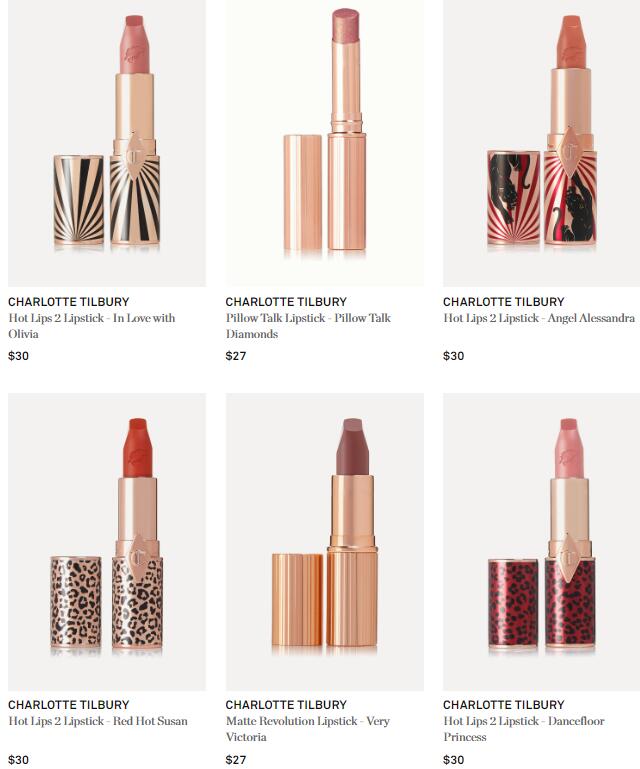Click Hot Lips 2 Lipstick - In Love with Olivia title
640x769 pixels.
[x=92, y=326]
